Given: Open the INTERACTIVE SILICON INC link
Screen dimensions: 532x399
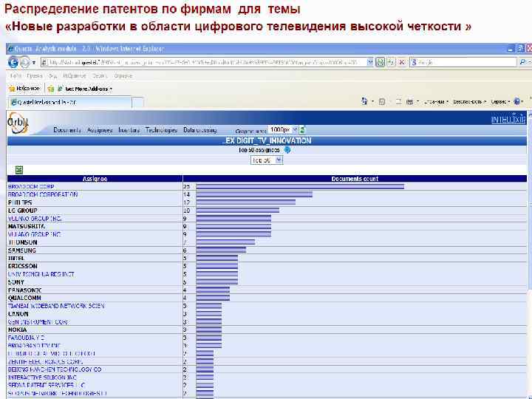Looking at the screenshot, I should tap(42, 378).
